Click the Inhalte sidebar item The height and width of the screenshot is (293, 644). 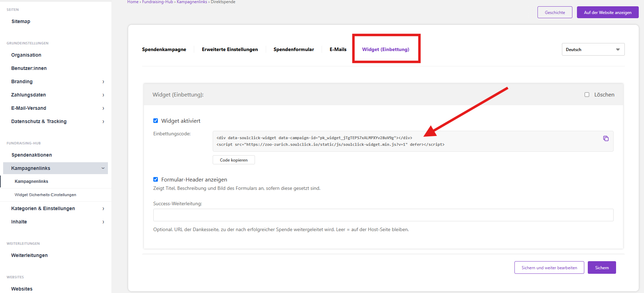[x=19, y=222]
